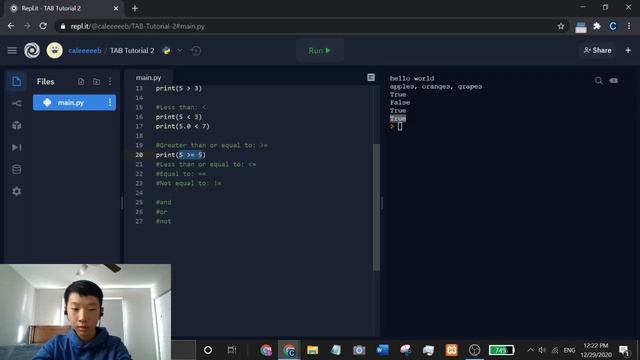640x360 pixels.
Task: Click the TAB Tutorial 2 repl name
Action: (x=132, y=51)
